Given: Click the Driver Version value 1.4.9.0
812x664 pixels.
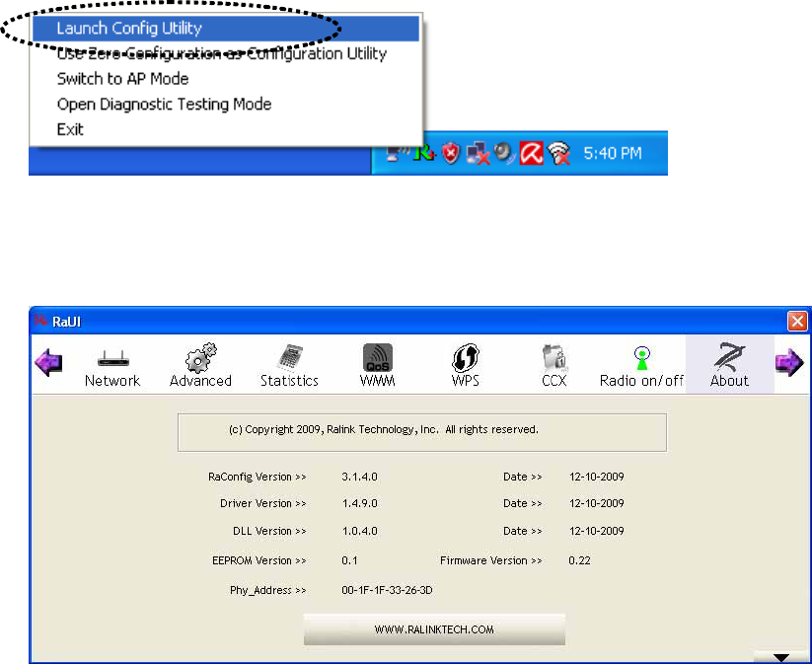Looking at the screenshot, I should pyautogui.click(x=359, y=503).
